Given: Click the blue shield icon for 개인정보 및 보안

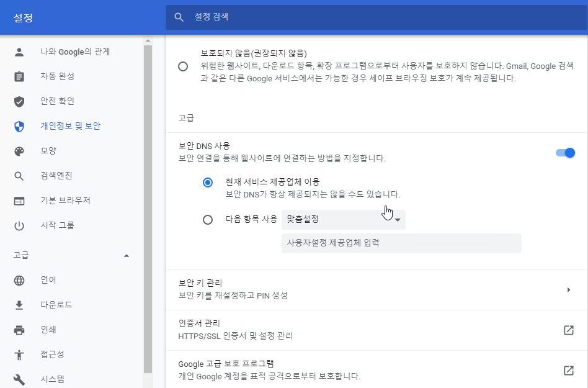Looking at the screenshot, I should pyautogui.click(x=19, y=127).
